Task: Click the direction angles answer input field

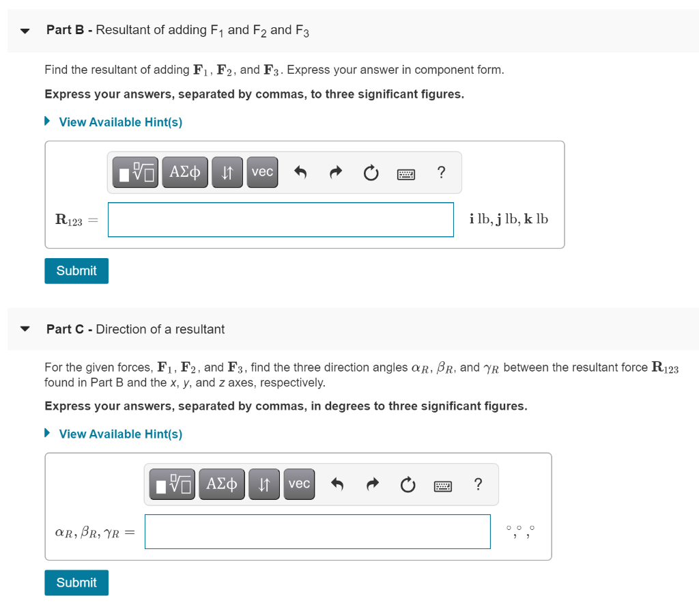Action: click(317, 531)
